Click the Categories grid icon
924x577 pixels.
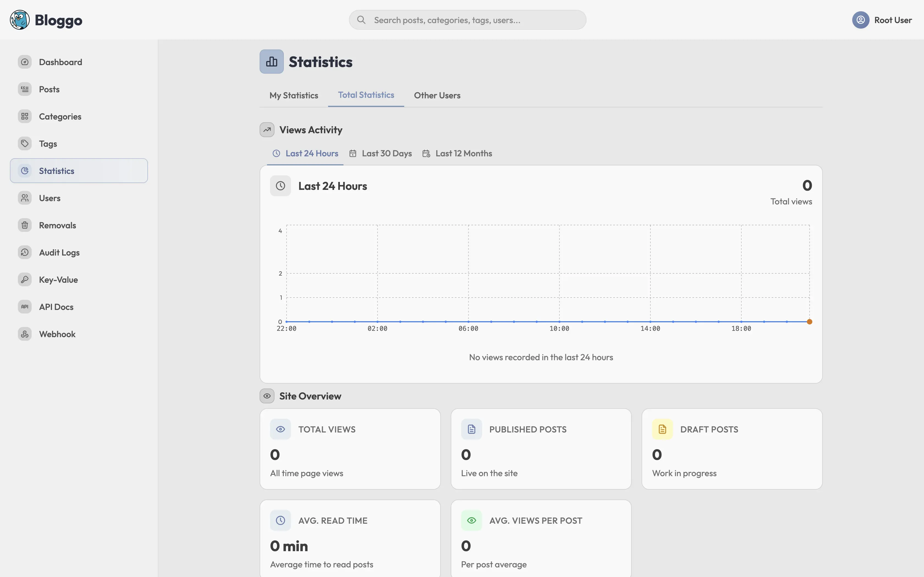25,116
